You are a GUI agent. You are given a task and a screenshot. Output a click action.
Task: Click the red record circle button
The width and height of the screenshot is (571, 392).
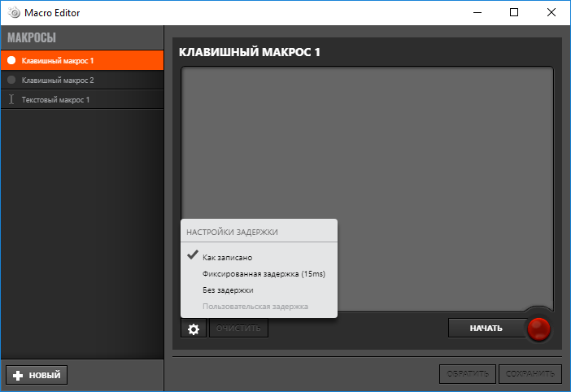click(538, 329)
